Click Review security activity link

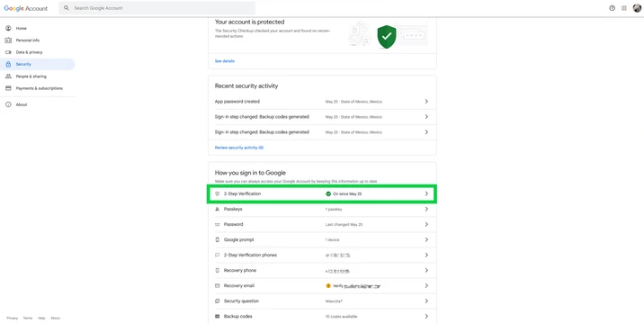click(x=239, y=148)
